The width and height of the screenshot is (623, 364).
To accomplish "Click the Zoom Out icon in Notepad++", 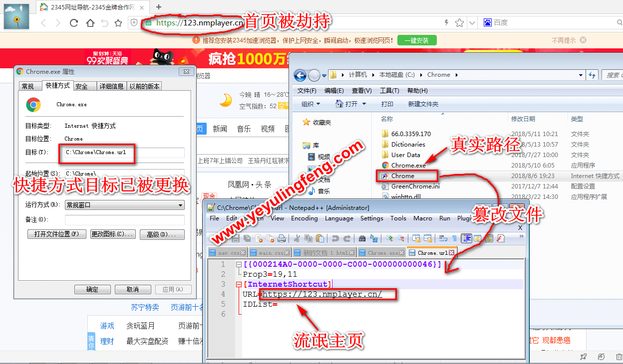I will (x=400, y=239).
